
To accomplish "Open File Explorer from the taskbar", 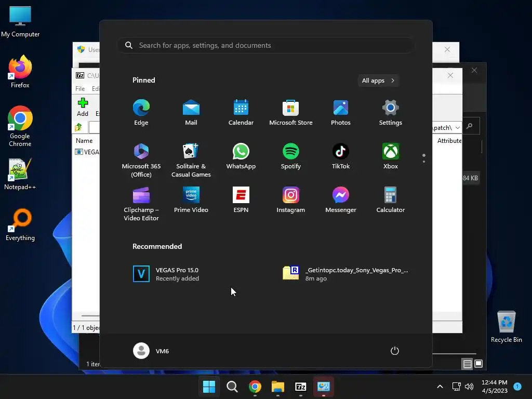I will pos(278,387).
